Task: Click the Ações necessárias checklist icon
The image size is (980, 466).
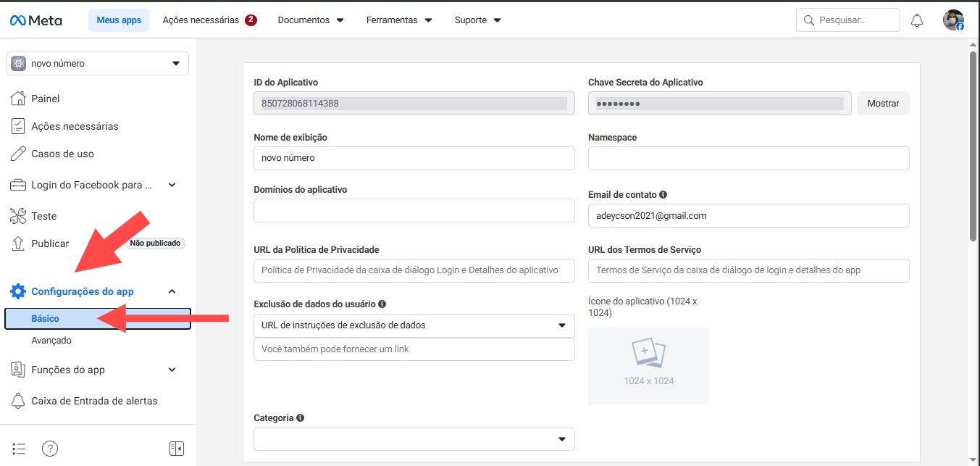Action: pos(18,126)
